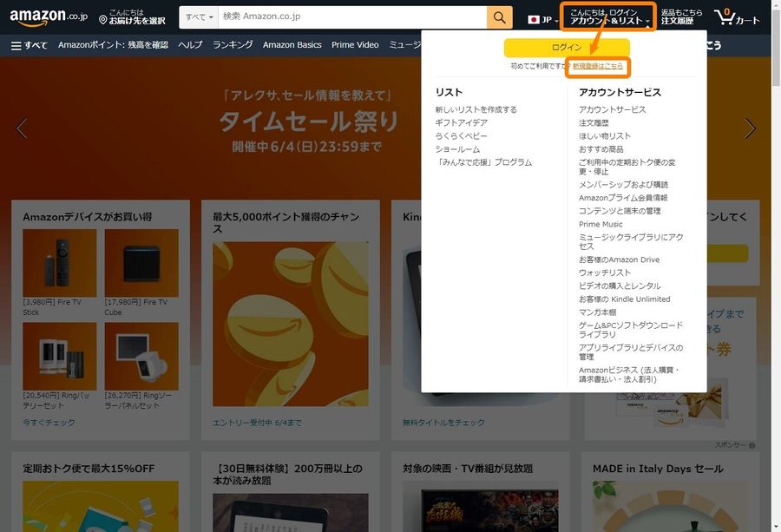Open ご利用中の定期おトク便の変更・停止
Screen dimensions: 781x532
click(x=627, y=167)
